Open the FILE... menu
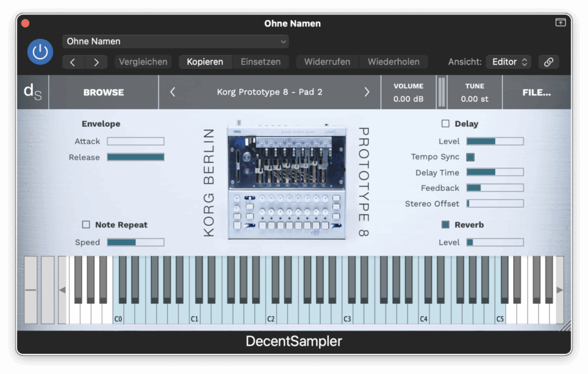Viewport: 588px width, 374px height. click(536, 92)
